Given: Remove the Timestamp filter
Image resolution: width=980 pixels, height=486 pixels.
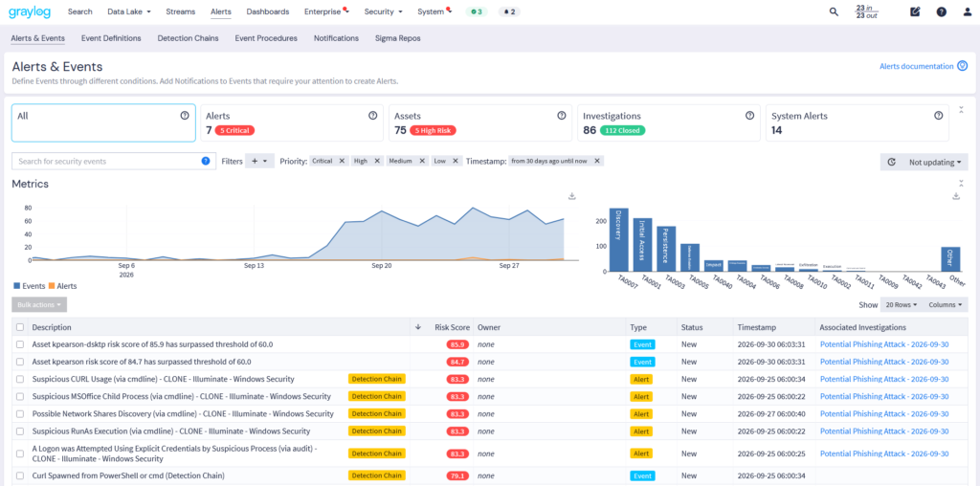Looking at the screenshot, I should point(597,161).
